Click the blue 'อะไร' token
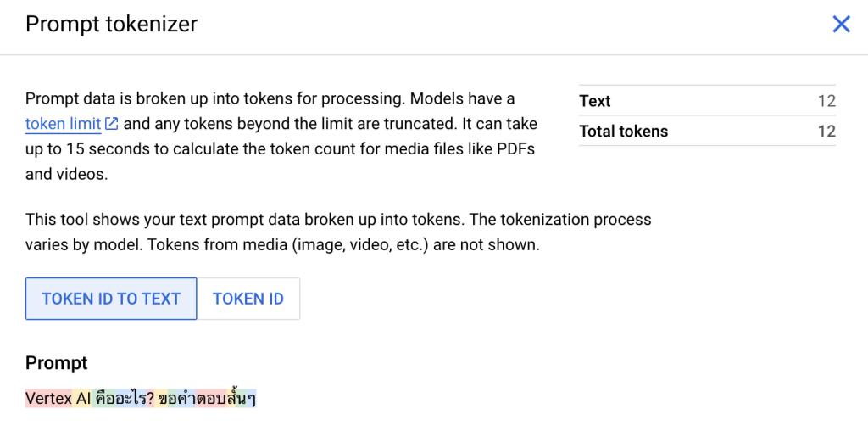 131,398
